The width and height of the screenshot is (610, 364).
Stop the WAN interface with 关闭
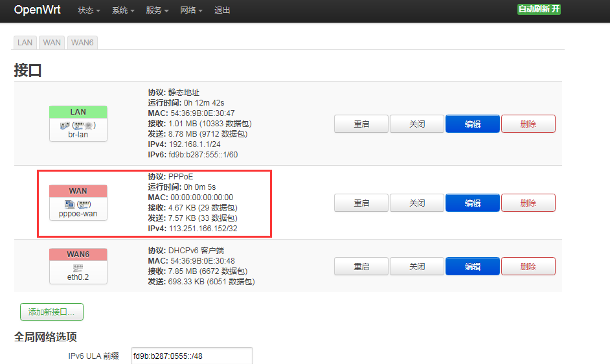[416, 203]
